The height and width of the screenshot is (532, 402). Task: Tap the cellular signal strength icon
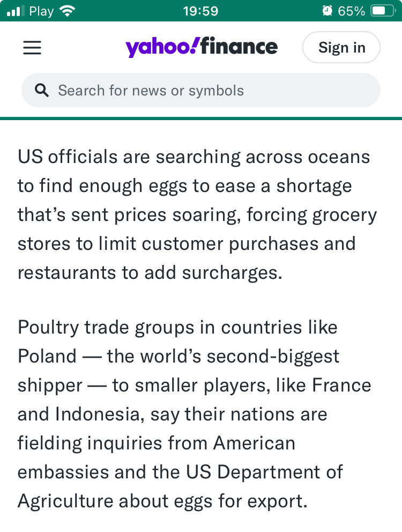[x=15, y=11]
